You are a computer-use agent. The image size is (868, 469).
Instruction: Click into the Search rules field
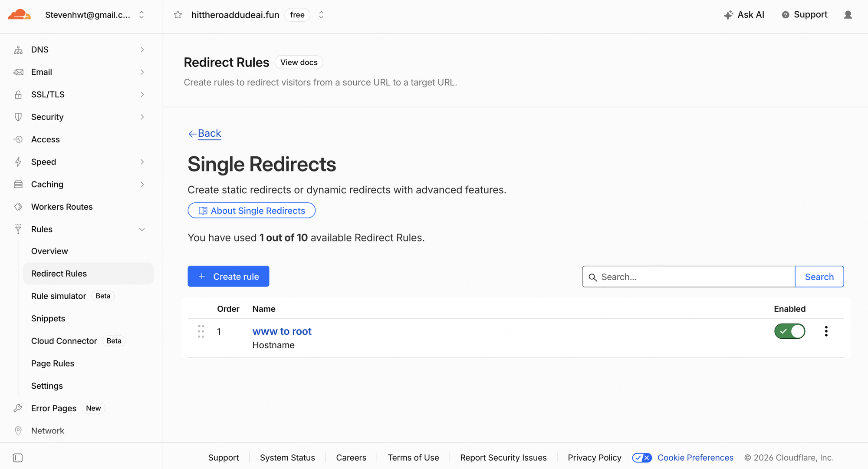tap(688, 277)
